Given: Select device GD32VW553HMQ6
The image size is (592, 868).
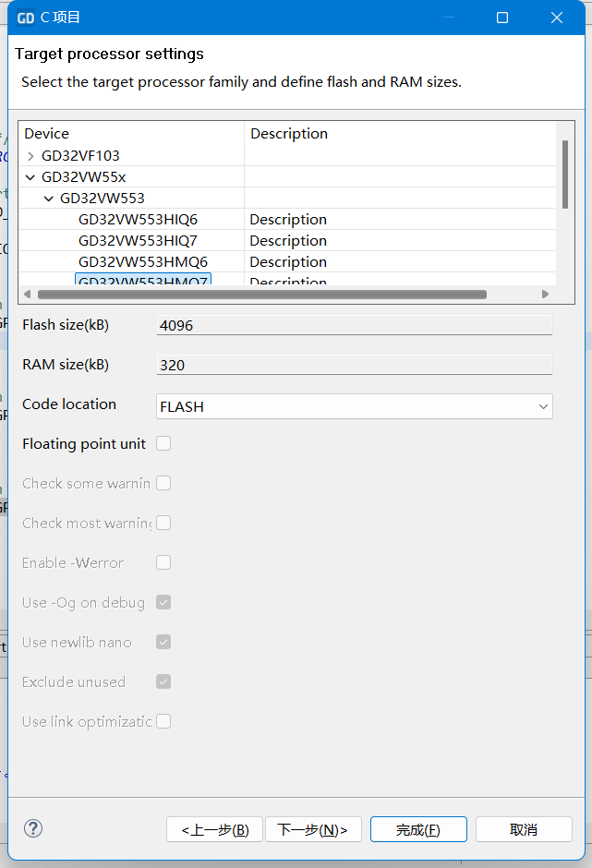Looking at the screenshot, I should click(143, 261).
